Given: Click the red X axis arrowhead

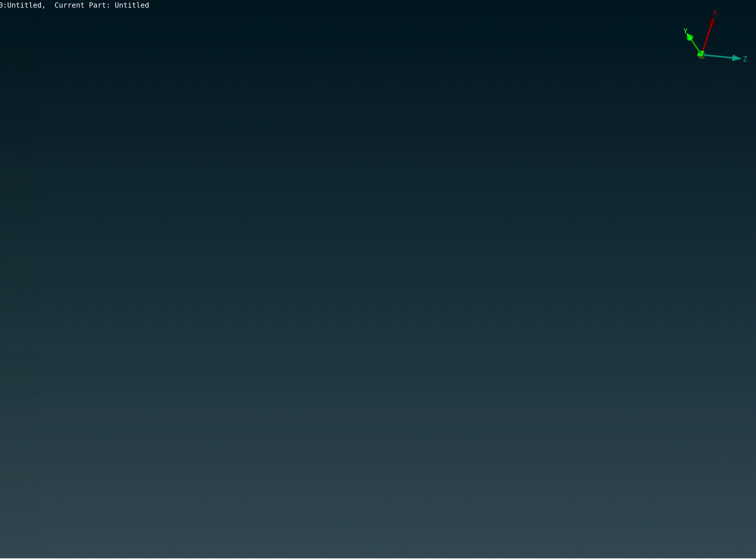Looking at the screenshot, I should (712, 21).
